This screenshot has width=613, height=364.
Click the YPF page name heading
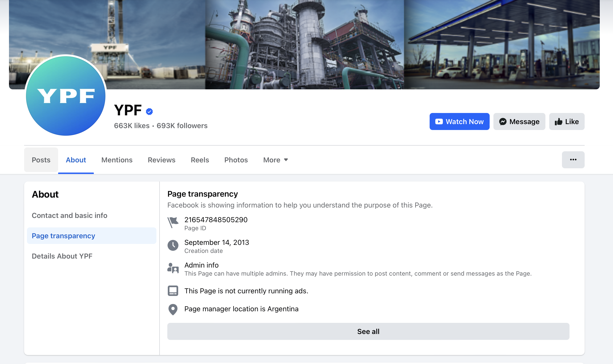128,110
